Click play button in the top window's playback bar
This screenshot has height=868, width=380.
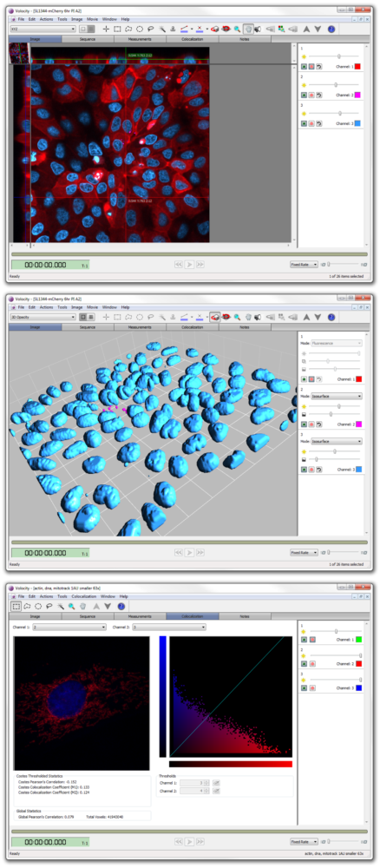[189, 265]
